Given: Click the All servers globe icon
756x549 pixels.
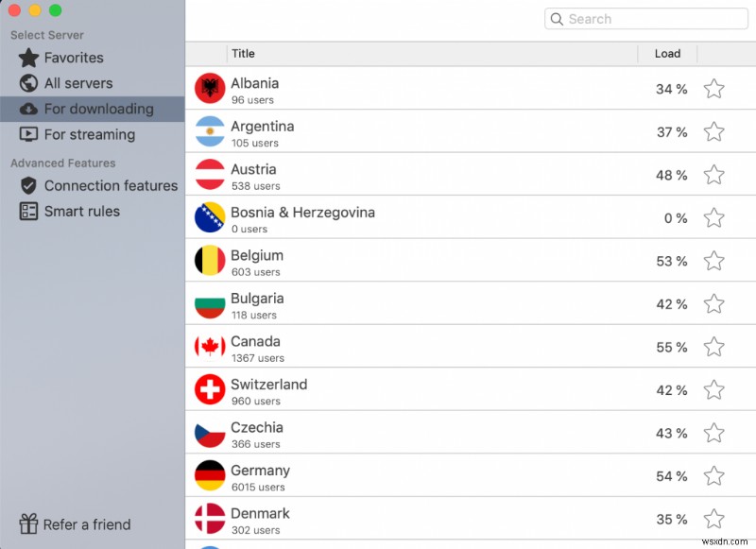Looking at the screenshot, I should coord(28,84).
